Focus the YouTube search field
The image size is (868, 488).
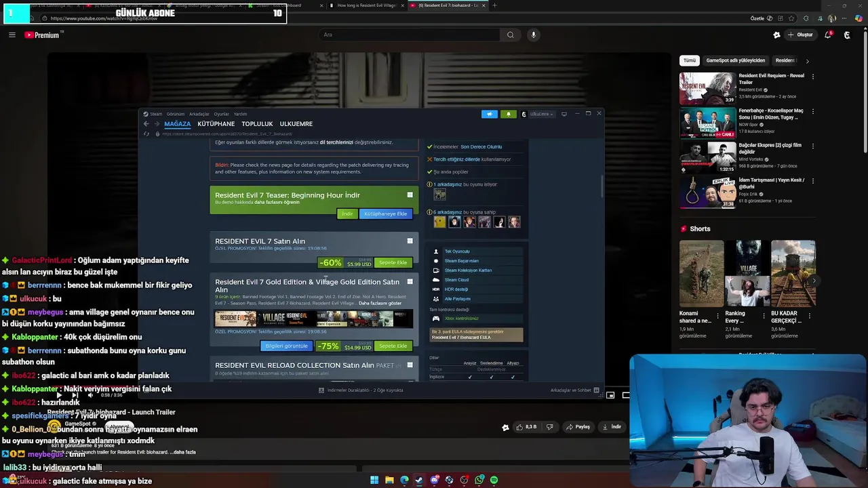tap(410, 35)
